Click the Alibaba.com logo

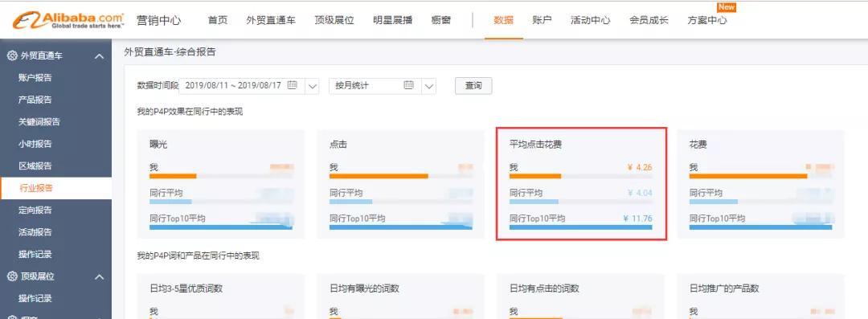tap(68, 21)
